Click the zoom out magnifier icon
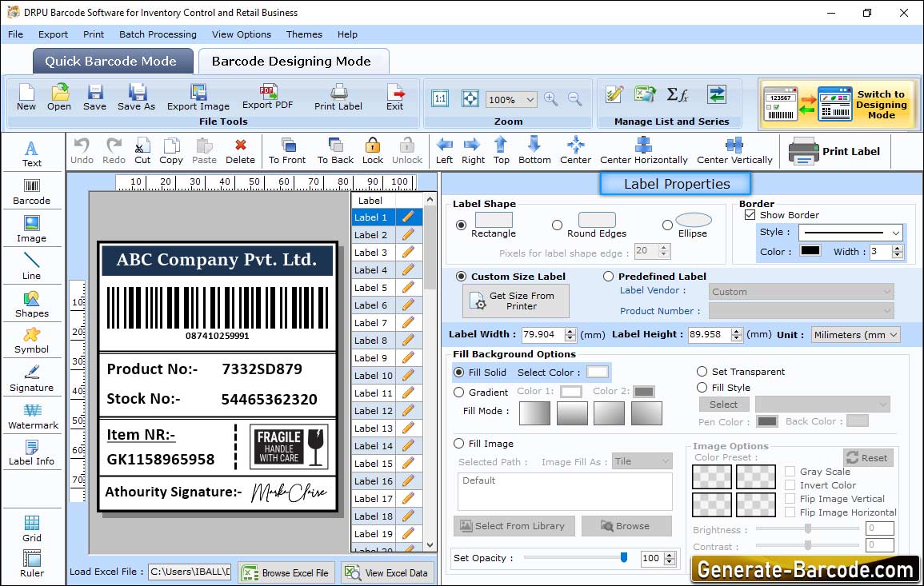This screenshot has height=586, width=924. click(x=574, y=99)
